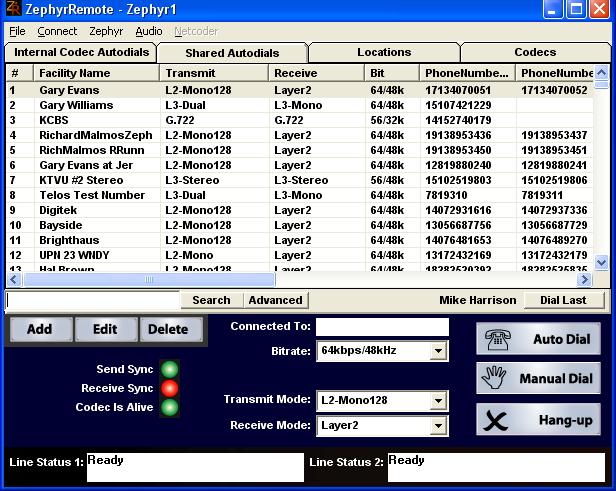Viewport: 616px width, 491px height.
Task: Open the Bitrate dropdown
Action: (438, 351)
